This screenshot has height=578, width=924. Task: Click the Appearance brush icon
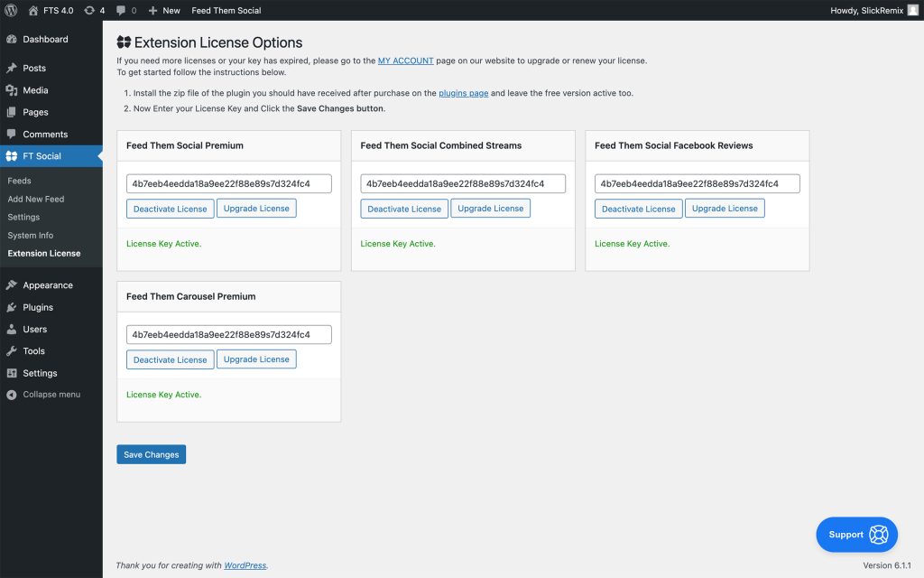tap(11, 284)
